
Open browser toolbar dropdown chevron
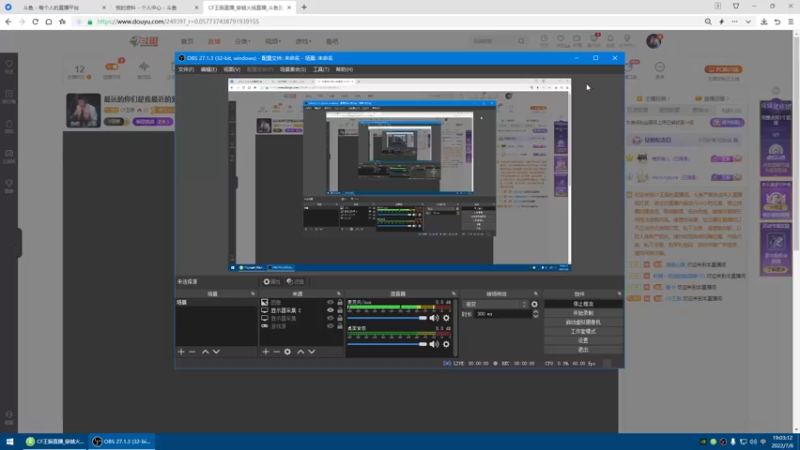[748, 22]
